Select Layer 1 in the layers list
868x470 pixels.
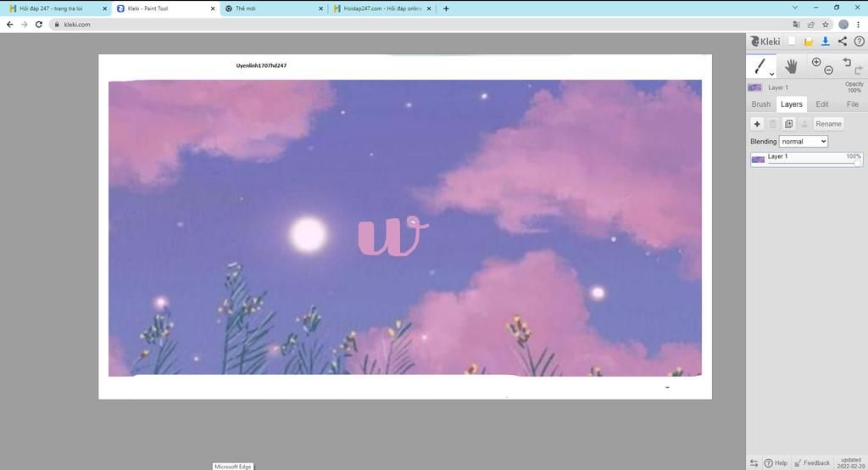coord(806,159)
